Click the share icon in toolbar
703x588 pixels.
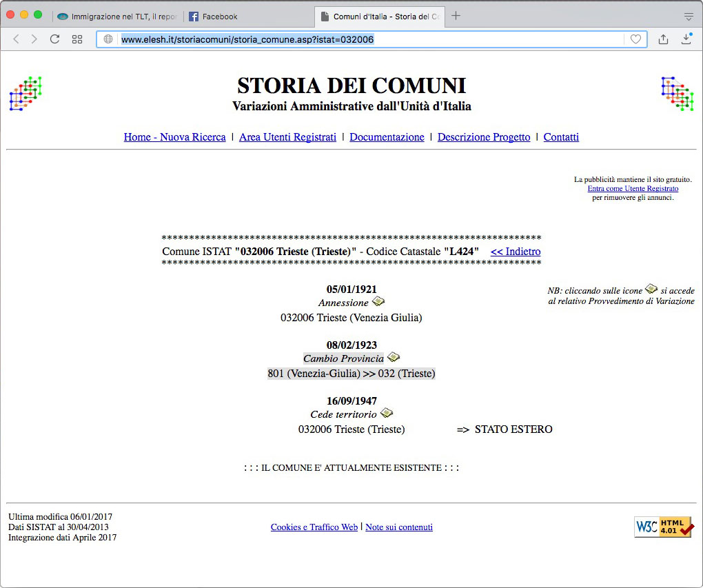click(x=663, y=39)
